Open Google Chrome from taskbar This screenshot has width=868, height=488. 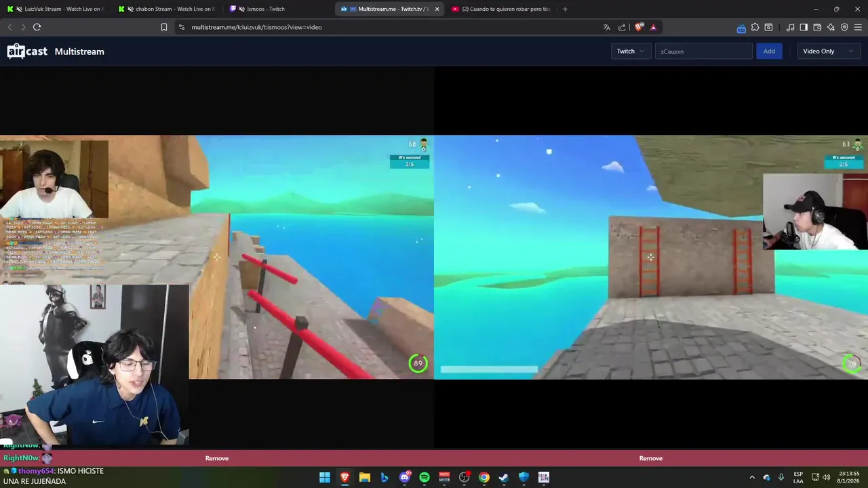point(484,477)
